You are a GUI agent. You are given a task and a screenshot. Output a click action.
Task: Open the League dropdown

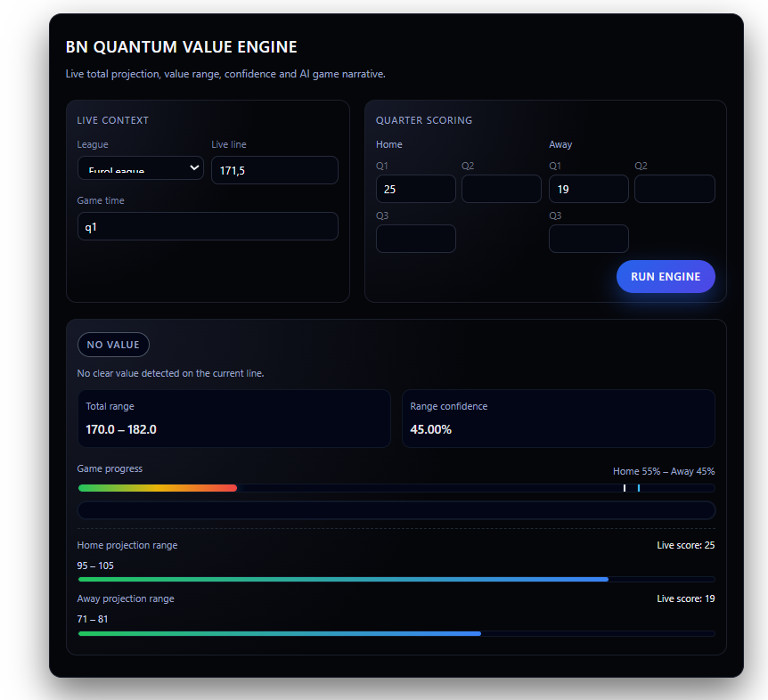pos(141,168)
